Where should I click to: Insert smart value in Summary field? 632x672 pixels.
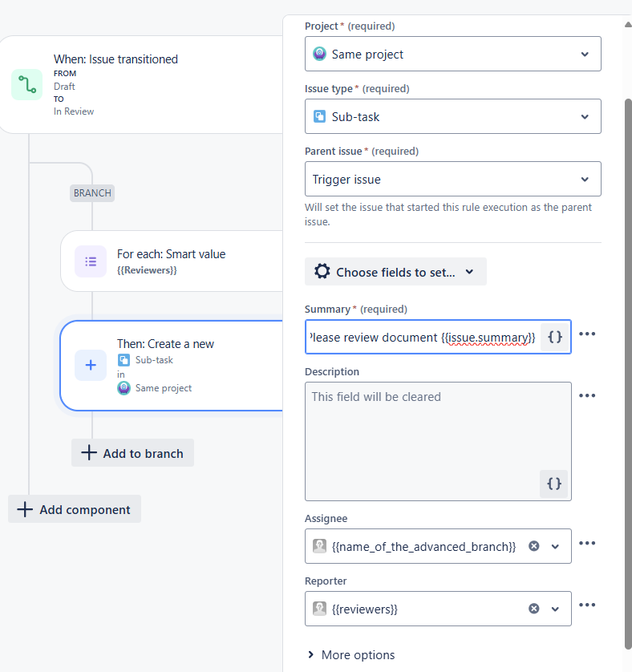[x=555, y=338]
